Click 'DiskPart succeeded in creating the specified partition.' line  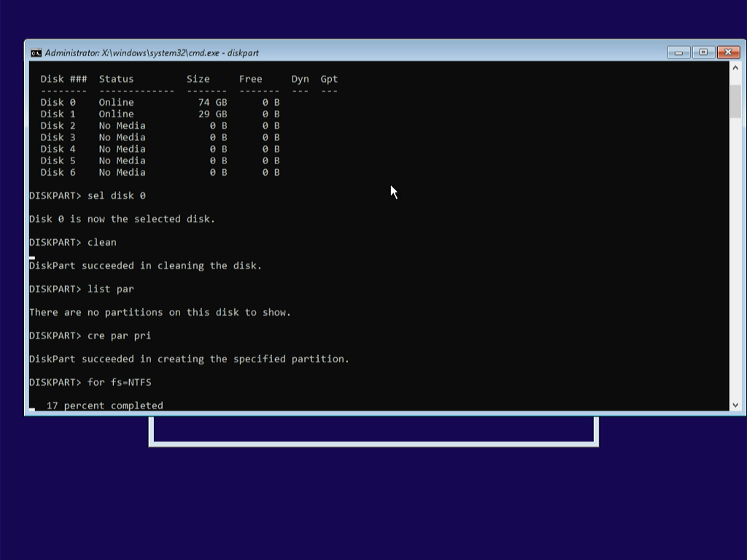point(189,359)
